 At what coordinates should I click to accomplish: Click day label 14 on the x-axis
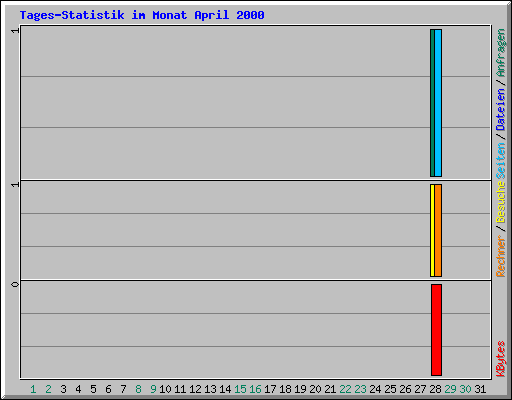225,389
